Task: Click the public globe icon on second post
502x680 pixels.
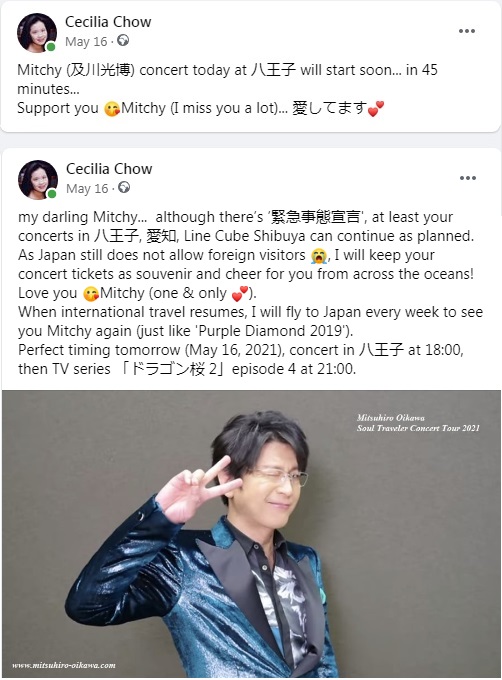Action: [x=124, y=188]
